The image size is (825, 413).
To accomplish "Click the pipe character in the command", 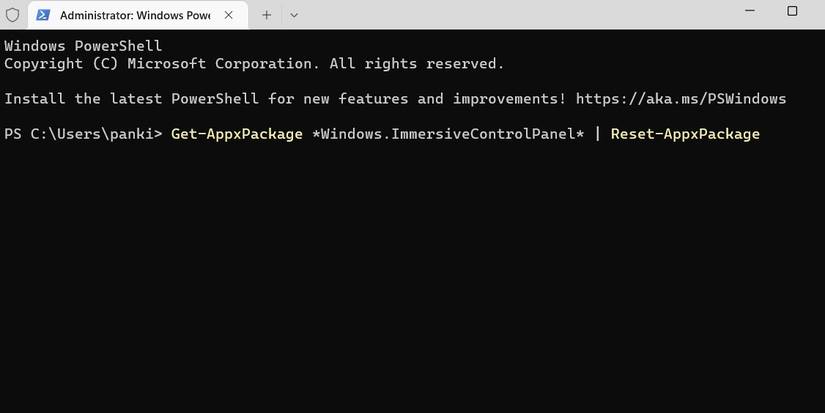I will pos(597,134).
